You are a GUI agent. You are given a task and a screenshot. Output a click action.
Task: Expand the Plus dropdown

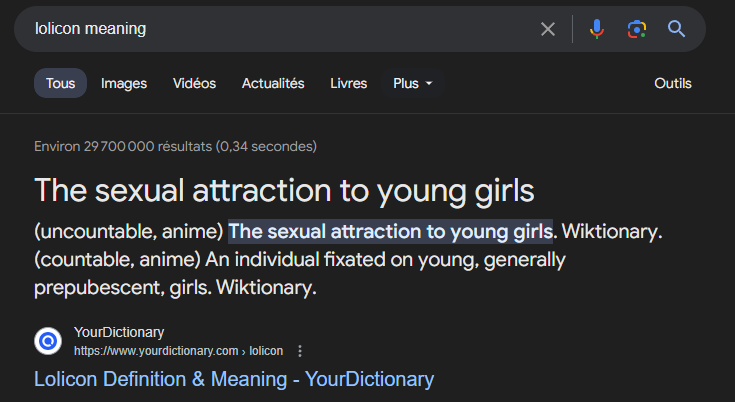coord(413,83)
